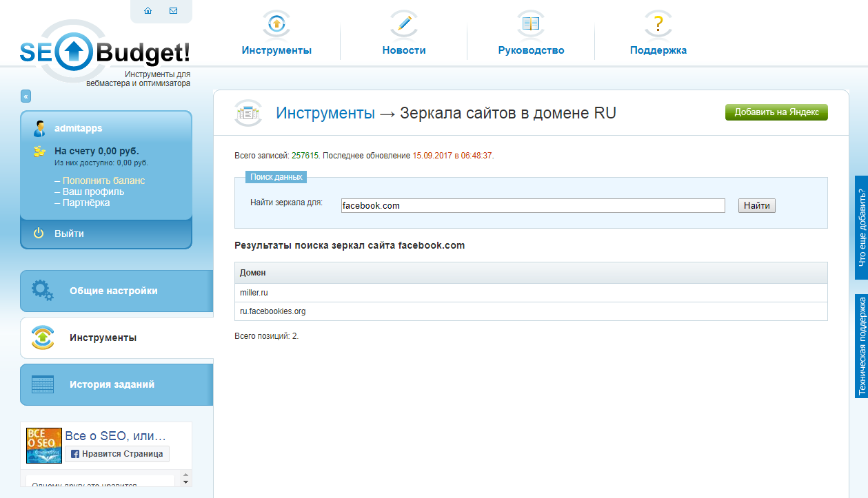868x498 pixels.
Task: Open История заданий using its table icon
Action: pos(43,384)
